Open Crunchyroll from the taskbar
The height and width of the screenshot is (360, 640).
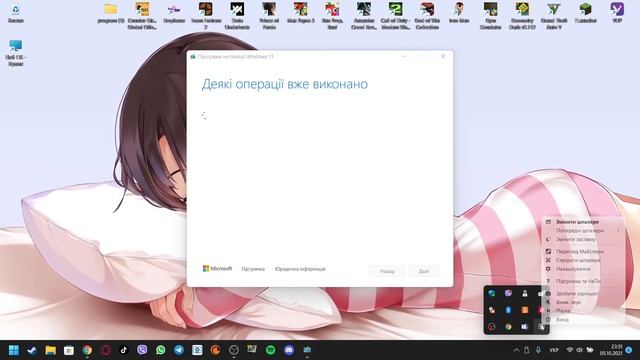(x=216, y=350)
